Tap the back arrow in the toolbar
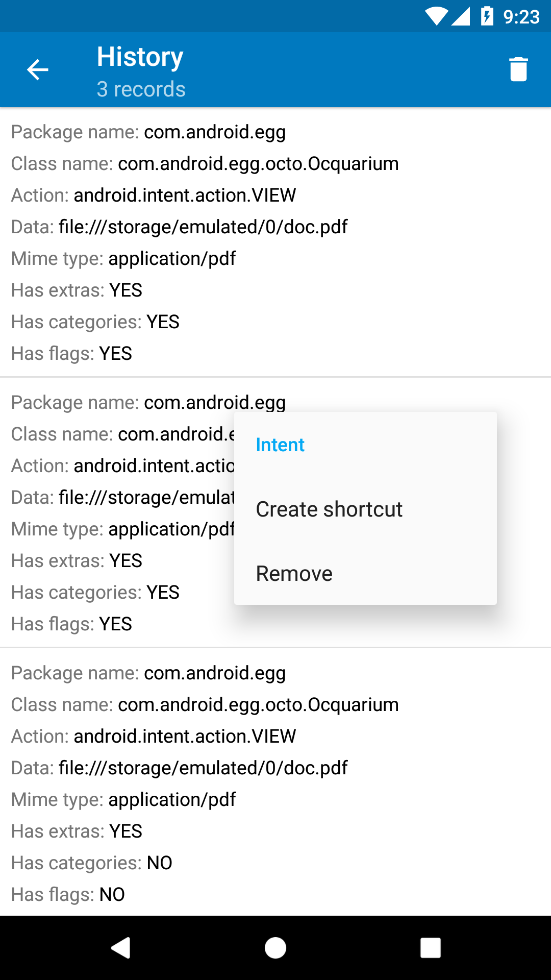This screenshot has height=980, width=551. [38, 70]
